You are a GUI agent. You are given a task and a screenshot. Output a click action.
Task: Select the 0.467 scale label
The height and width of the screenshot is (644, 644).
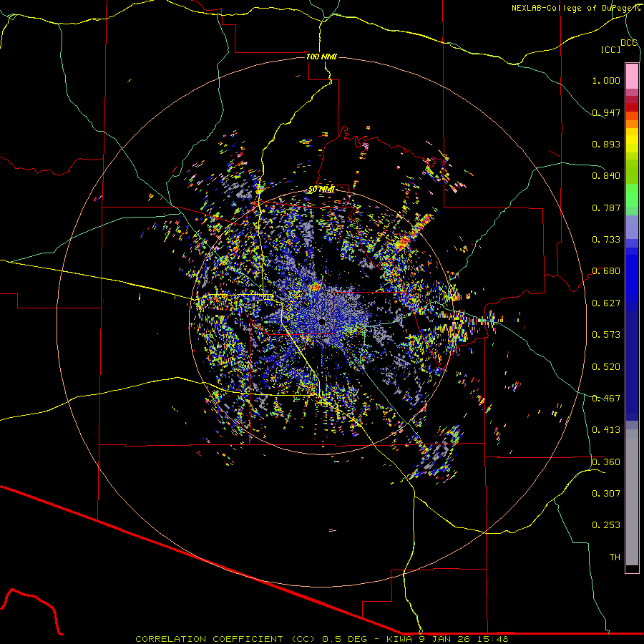[606, 399]
